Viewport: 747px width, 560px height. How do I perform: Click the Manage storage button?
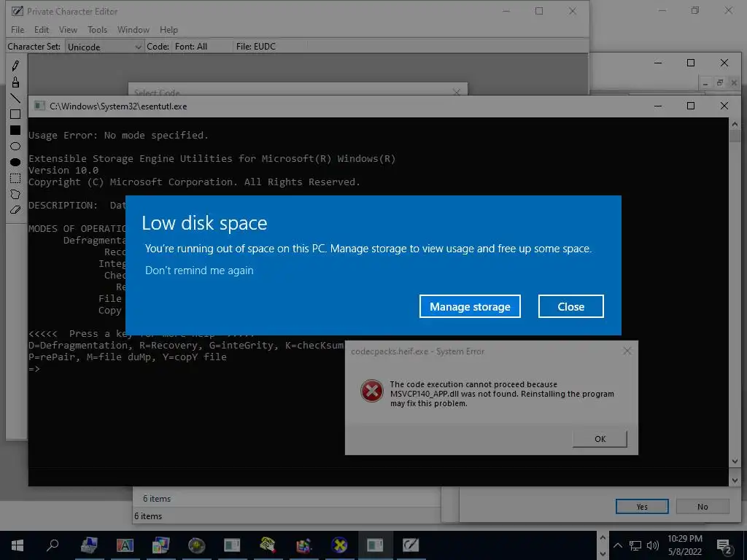pos(470,306)
